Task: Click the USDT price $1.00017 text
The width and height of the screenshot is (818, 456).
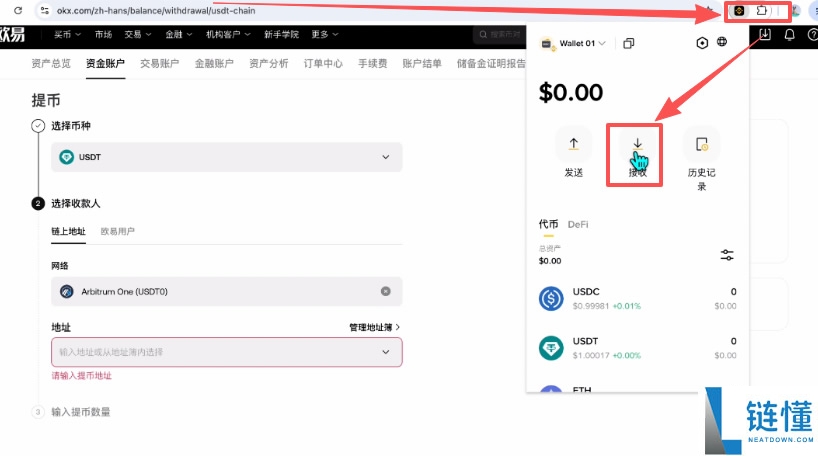Action: tap(591, 355)
